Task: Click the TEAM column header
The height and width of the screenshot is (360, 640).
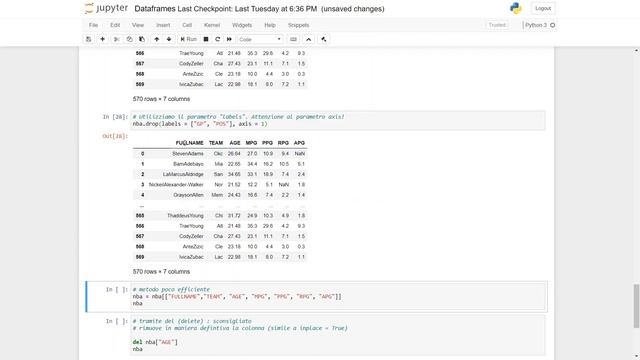Action: coord(216,143)
